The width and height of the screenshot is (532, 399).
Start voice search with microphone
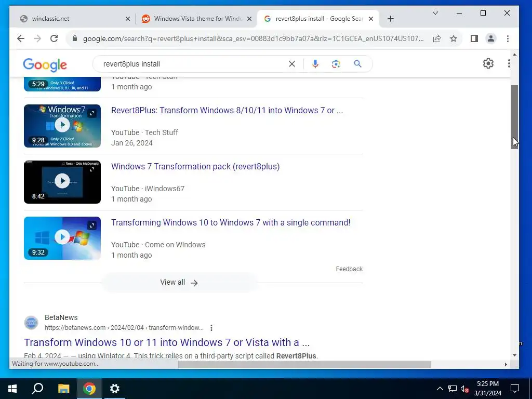pos(315,64)
